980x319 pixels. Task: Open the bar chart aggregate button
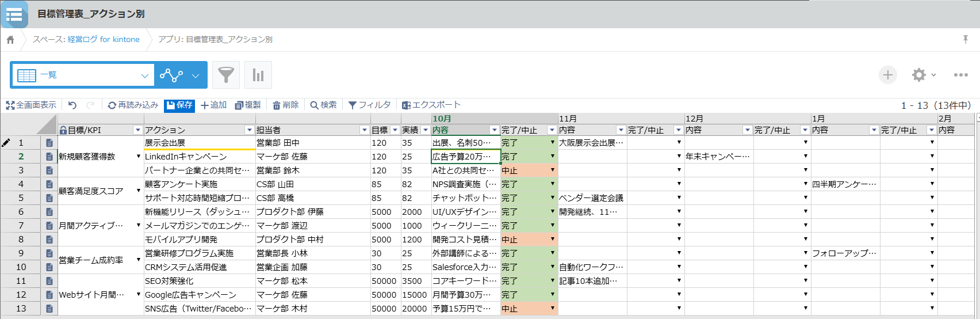pos(258,75)
